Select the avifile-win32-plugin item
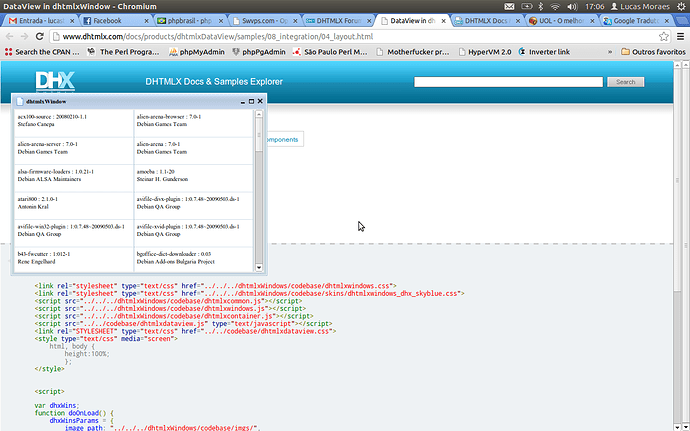 coord(73,233)
